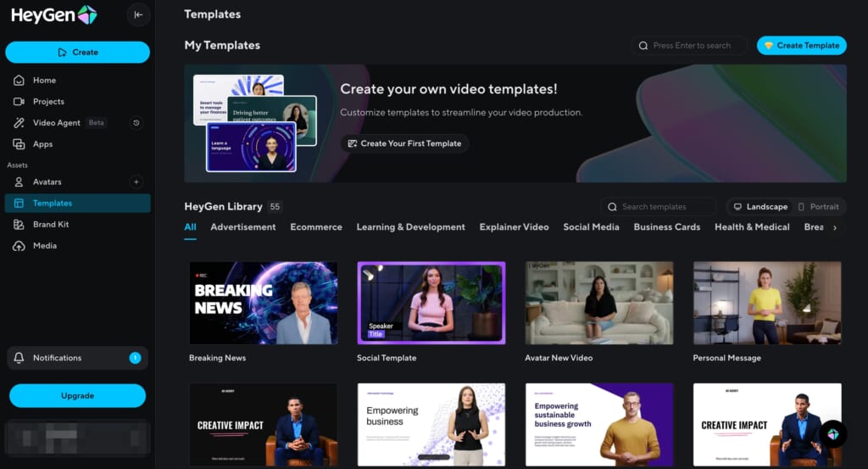Click the magnifier icon in Search templates
Viewport: 868px width, 469px height.
click(x=612, y=207)
